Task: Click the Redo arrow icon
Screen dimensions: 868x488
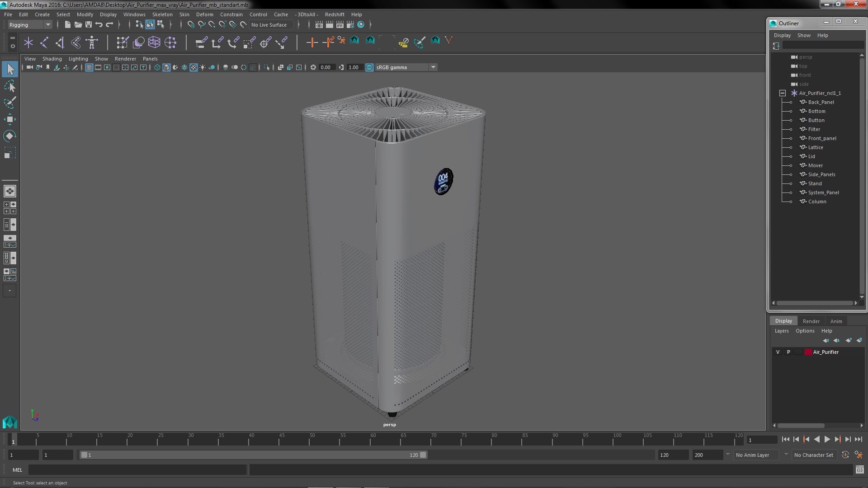Action: coord(109,24)
